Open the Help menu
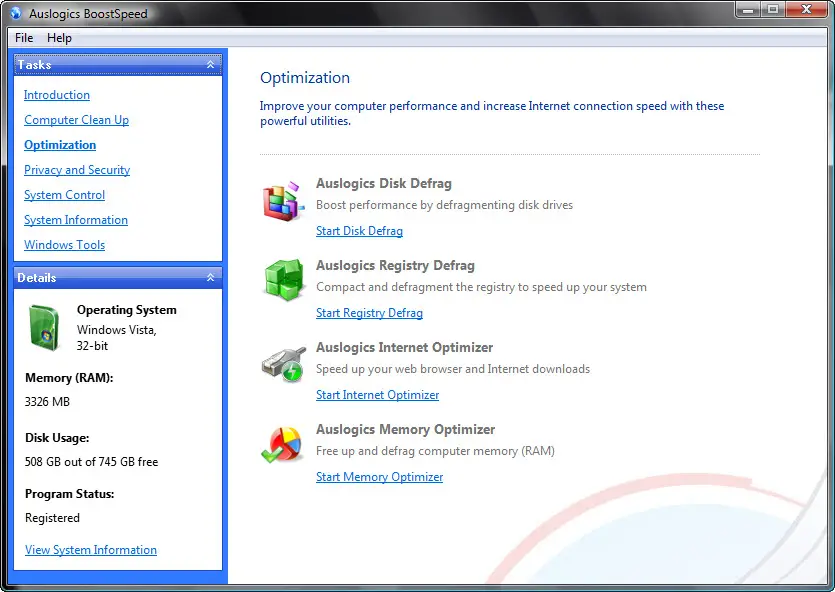 [x=59, y=38]
